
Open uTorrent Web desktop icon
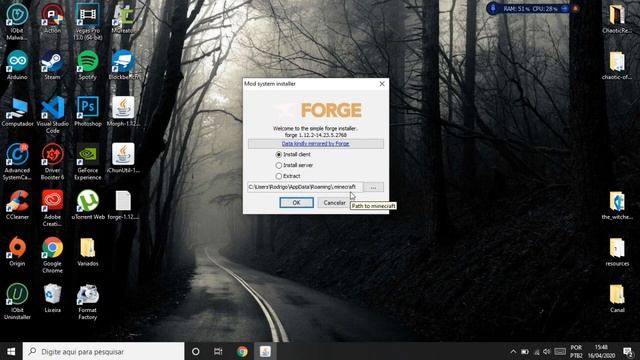tap(87, 205)
